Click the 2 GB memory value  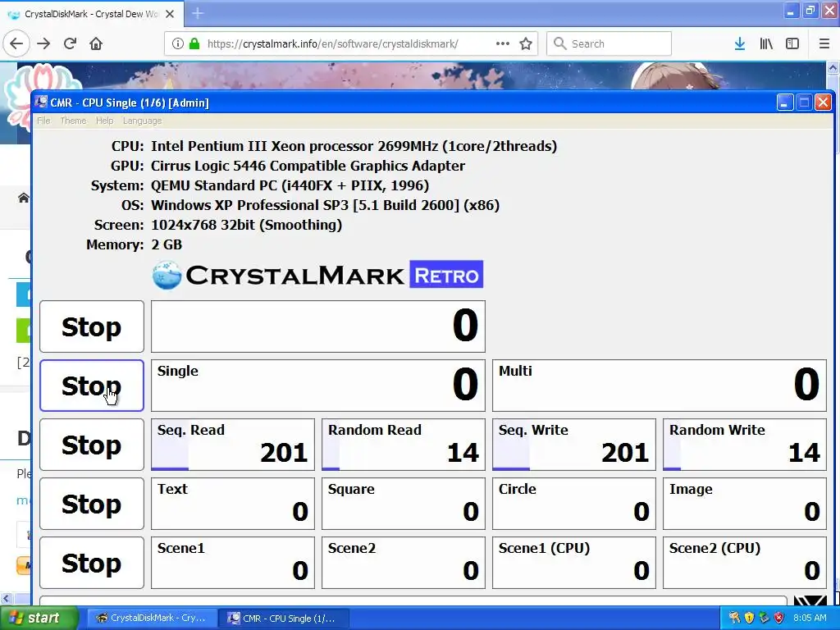(x=167, y=244)
